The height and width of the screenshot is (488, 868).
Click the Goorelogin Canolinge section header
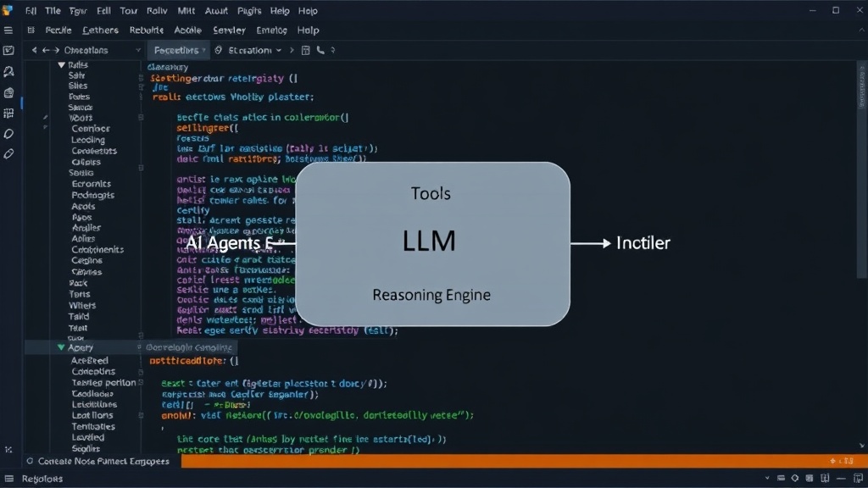[189, 347]
